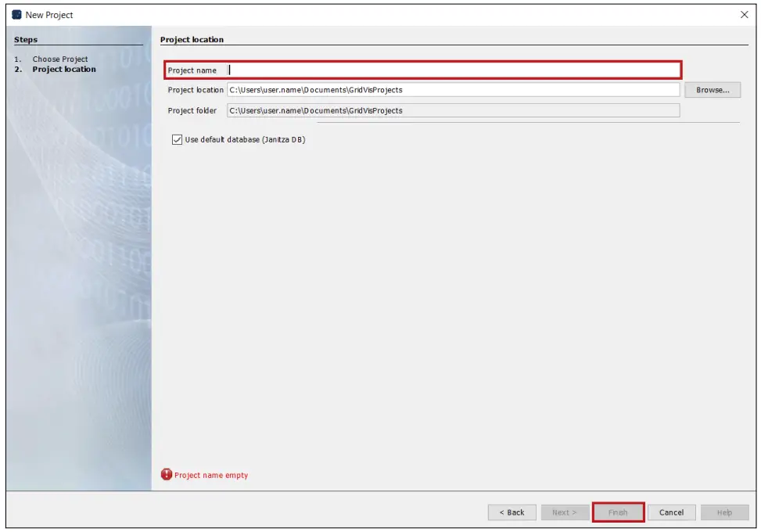Click the New Project title bar text

47,15
